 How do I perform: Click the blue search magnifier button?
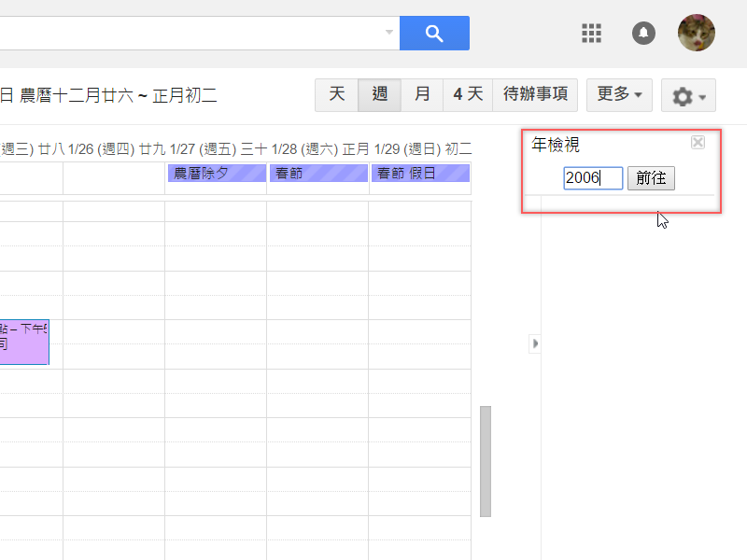(x=434, y=33)
